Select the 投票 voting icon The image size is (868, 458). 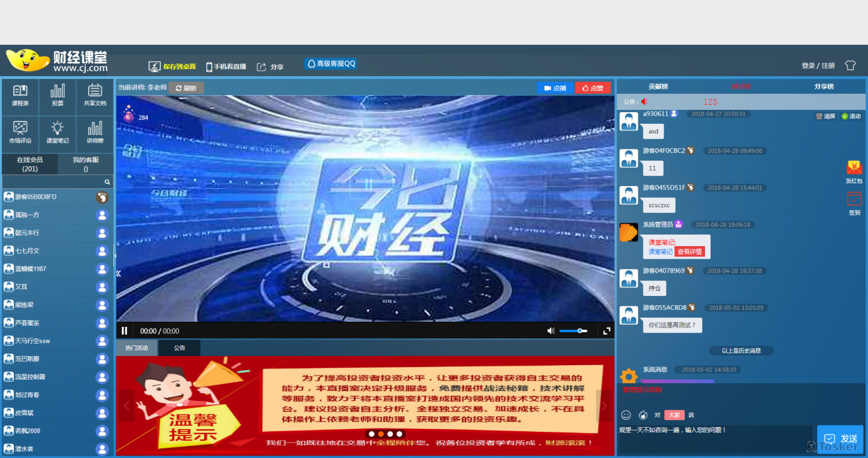57,96
